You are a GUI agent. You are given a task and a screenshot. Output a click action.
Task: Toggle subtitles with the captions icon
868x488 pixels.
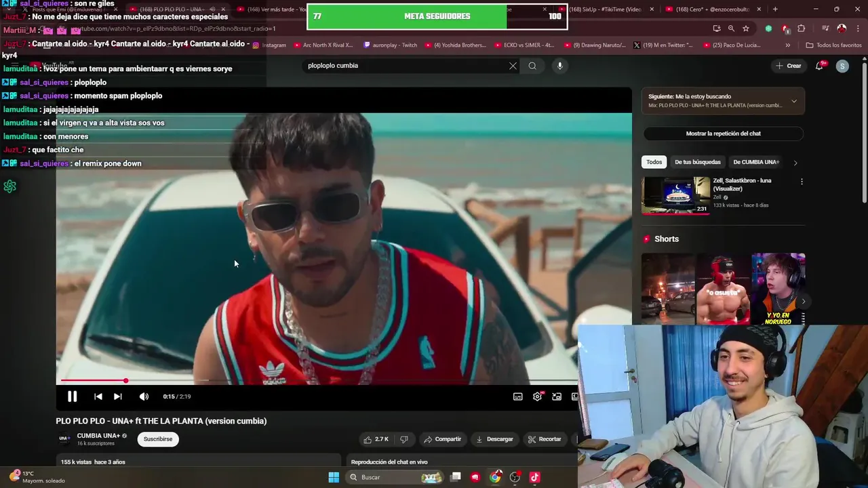pyautogui.click(x=518, y=396)
